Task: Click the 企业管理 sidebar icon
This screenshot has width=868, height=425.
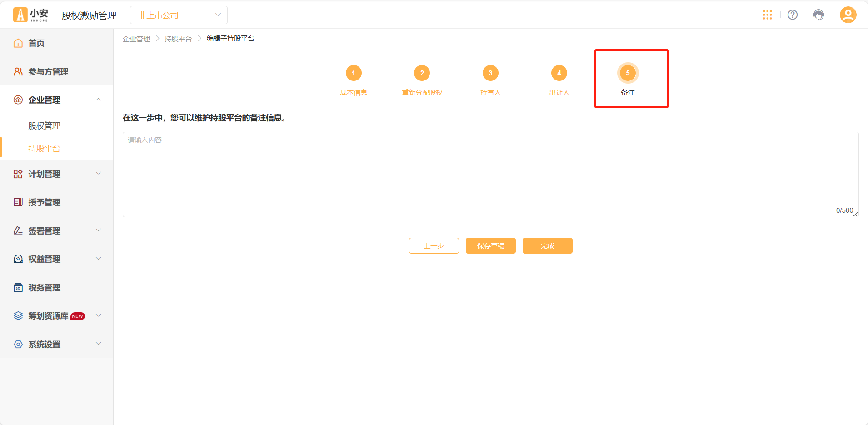Action: pyautogui.click(x=18, y=100)
